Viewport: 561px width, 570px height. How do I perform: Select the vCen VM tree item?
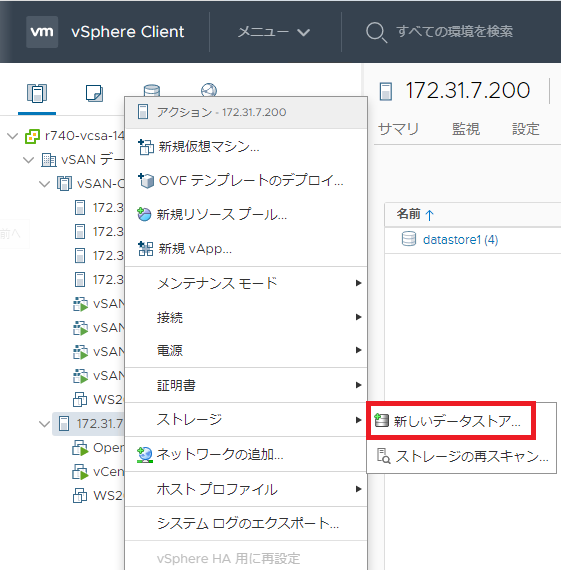click(x=98, y=472)
